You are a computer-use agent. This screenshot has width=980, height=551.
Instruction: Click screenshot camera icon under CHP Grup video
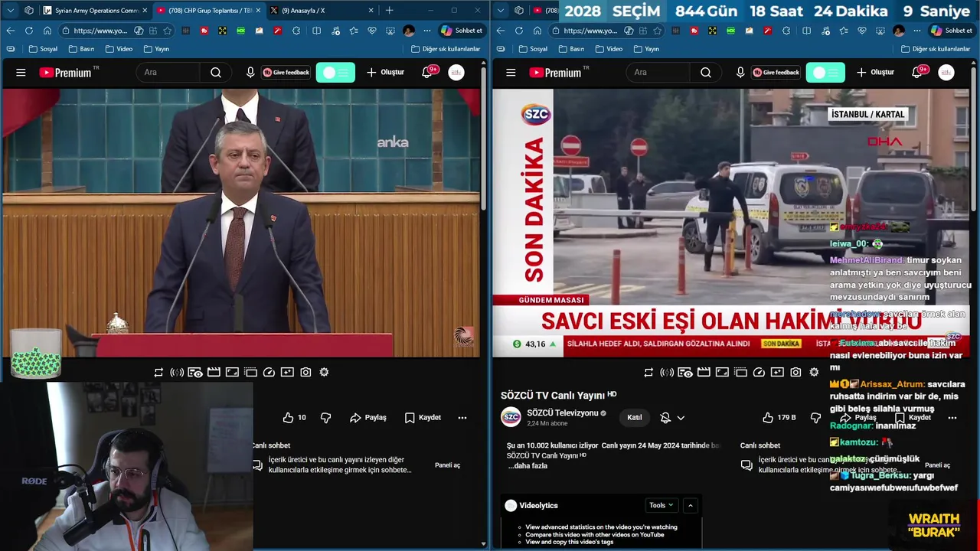tap(305, 373)
